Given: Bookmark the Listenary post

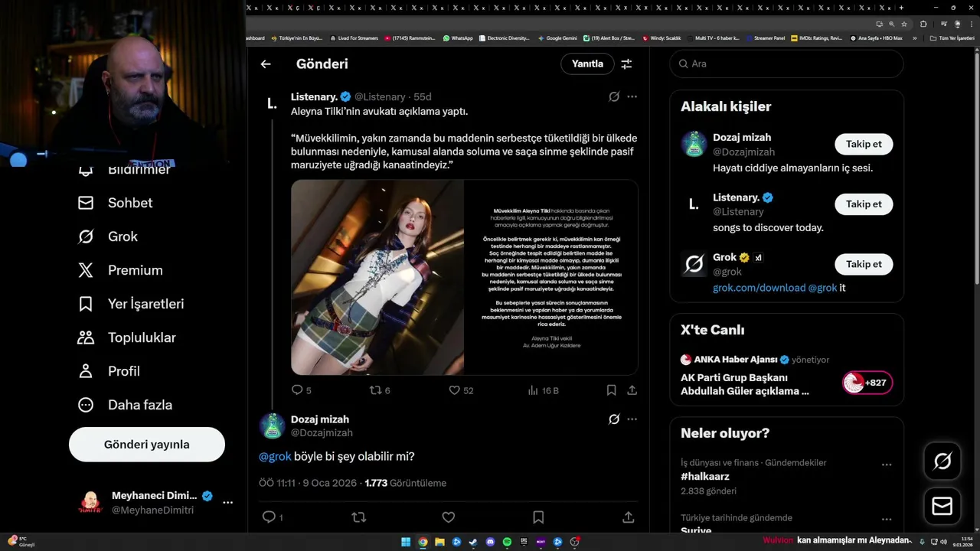Looking at the screenshot, I should [x=611, y=390].
